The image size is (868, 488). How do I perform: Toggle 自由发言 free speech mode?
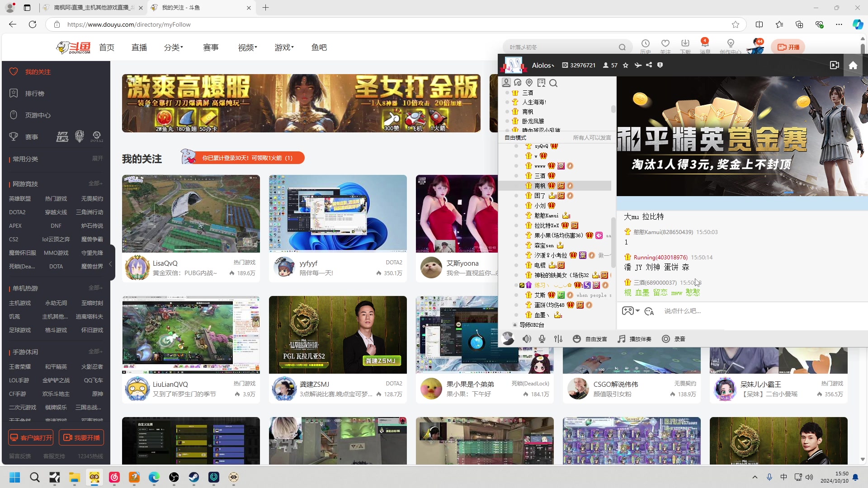coord(590,339)
